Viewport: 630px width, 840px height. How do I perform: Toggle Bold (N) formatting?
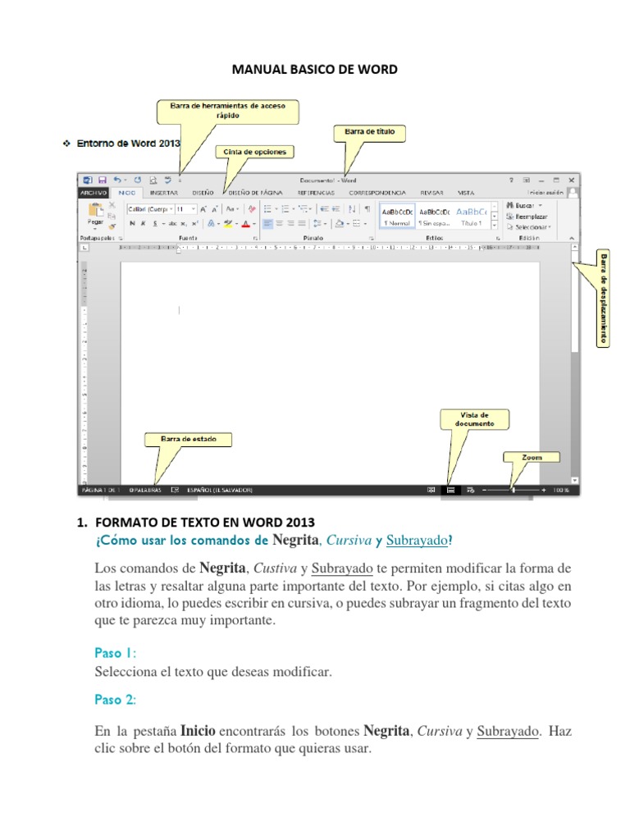point(132,224)
